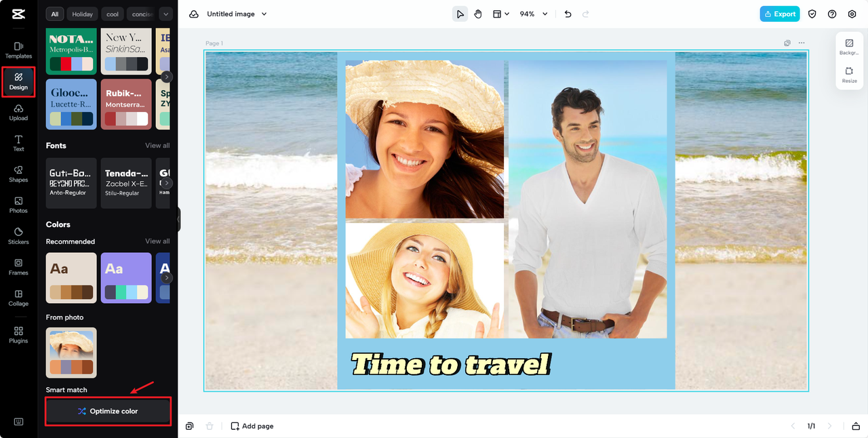Apply the New Y SinkinSans theme card
This screenshot has height=438, width=868.
pyautogui.click(x=126, y=51)
